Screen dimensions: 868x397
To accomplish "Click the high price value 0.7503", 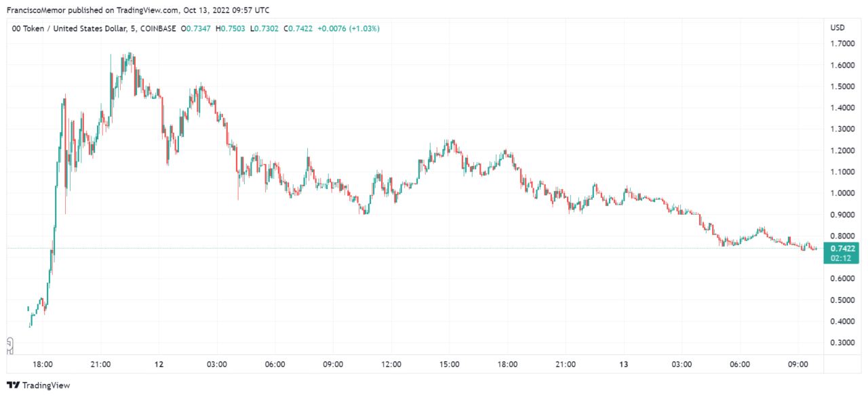I will point(234,28).
